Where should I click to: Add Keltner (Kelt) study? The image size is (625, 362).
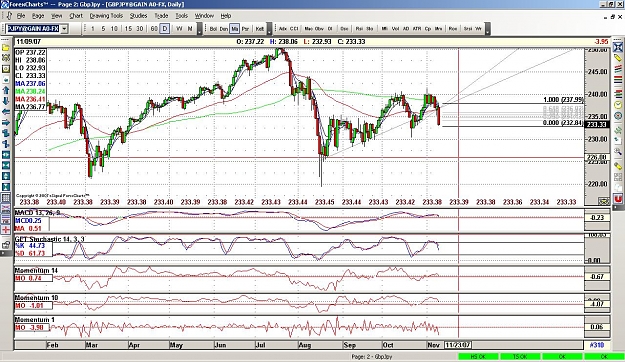(x=259, y=29)
